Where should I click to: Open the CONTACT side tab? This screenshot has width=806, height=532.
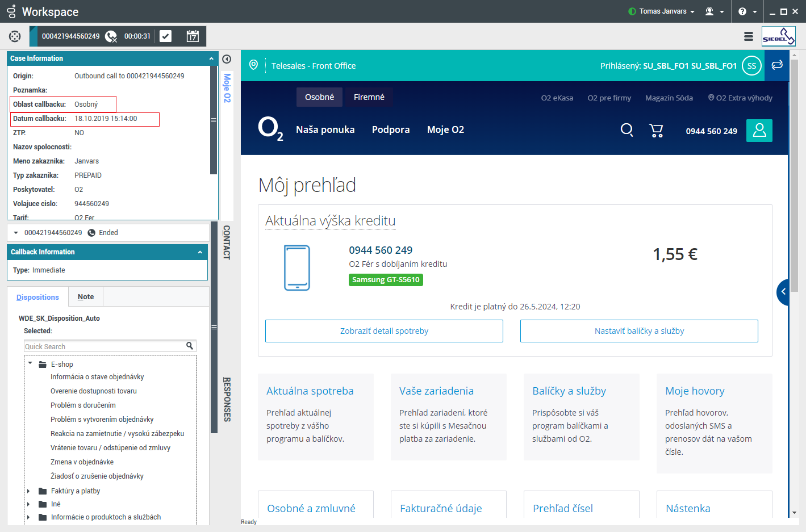[x=227, y=242]
